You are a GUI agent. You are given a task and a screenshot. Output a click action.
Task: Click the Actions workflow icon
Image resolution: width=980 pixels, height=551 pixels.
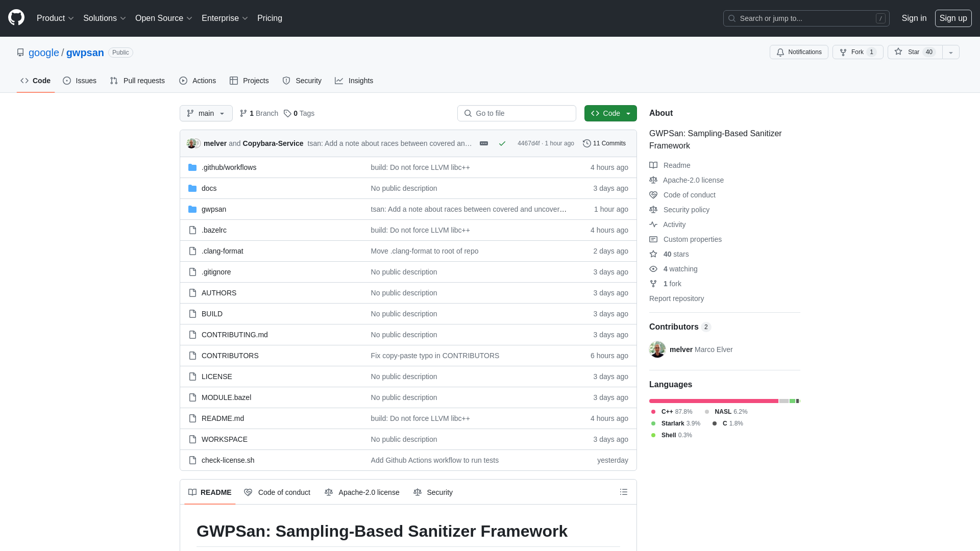tap(183, 81)
